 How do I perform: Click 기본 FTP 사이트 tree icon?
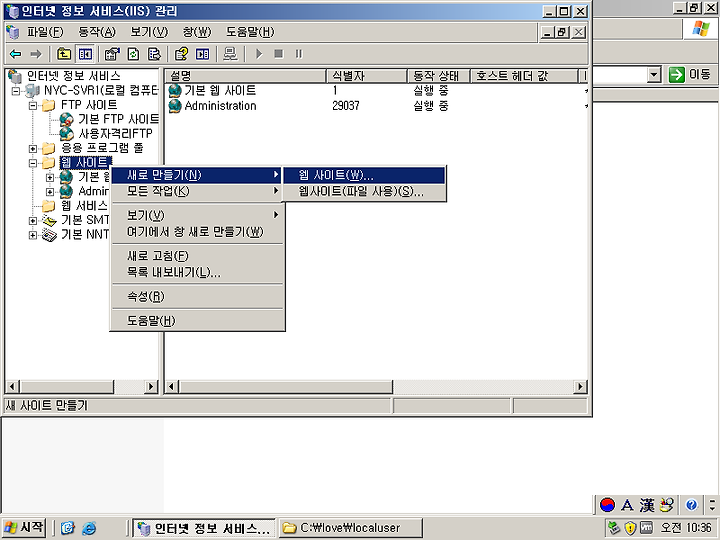tap(67, 120)
